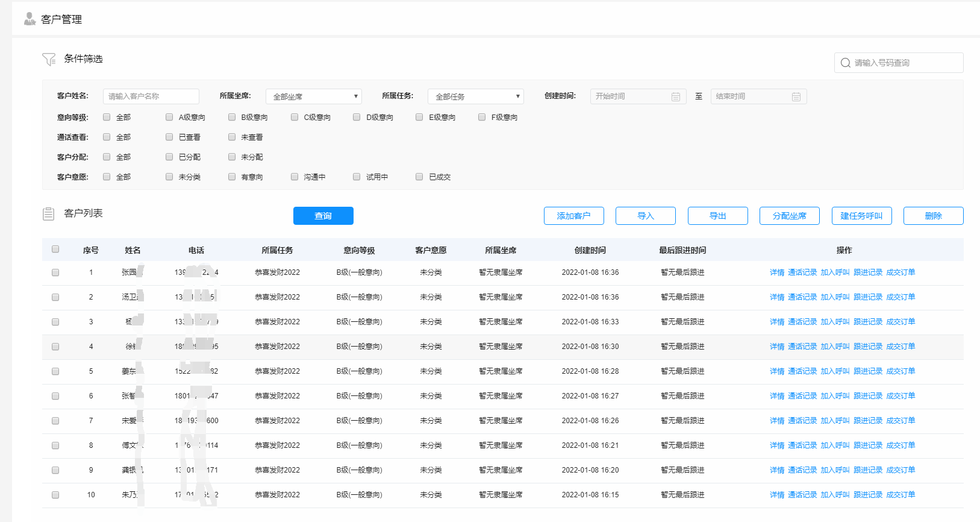Check the A级意向 checkbox

tap(169, 117)
